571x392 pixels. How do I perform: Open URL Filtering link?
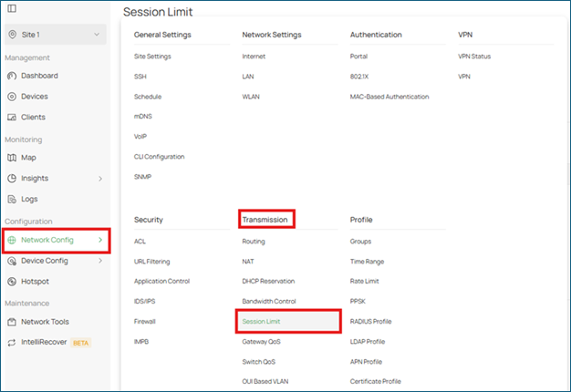151,262
